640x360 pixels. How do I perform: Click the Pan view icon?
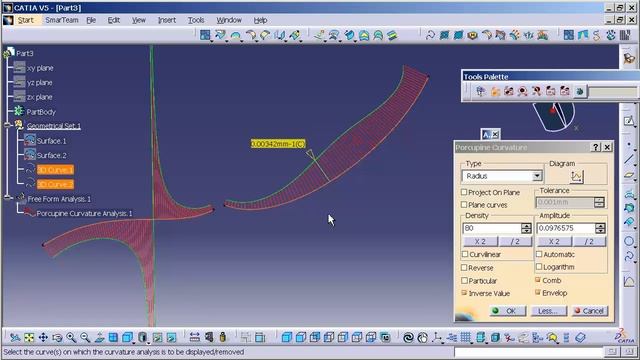coord(43,338)
